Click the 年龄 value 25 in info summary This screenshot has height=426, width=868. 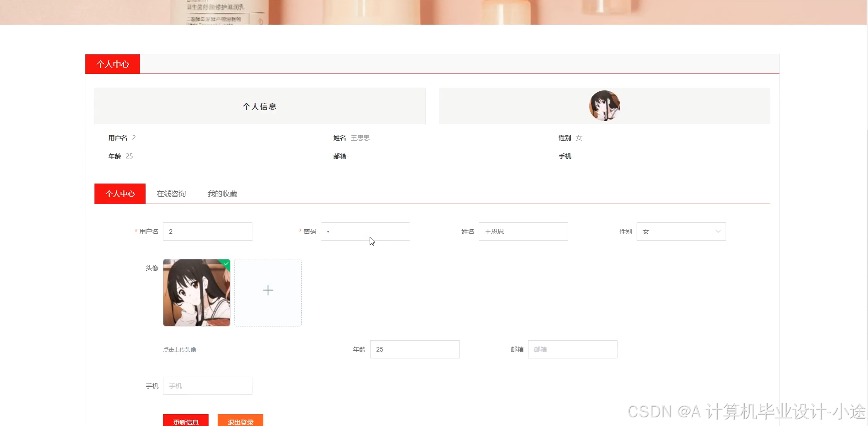(129, 156)
